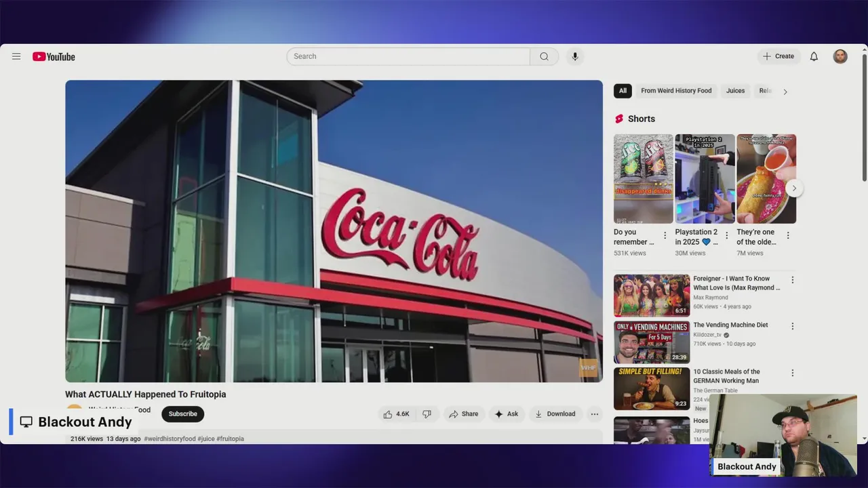
Task: Go to the YouTube home logo
Action: click(54, 57)
